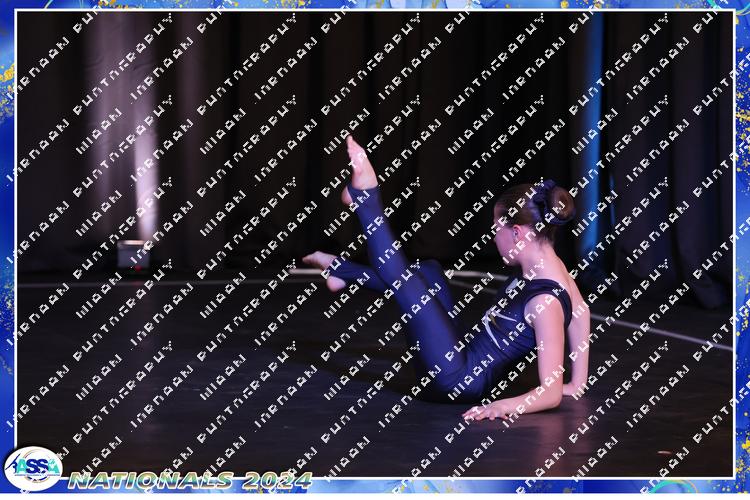Image resolution: width=750 pixels, height=500 pixels.
Task: Click the ASSA logo badge
Action: pyautogui.click(x=33, y=469)
